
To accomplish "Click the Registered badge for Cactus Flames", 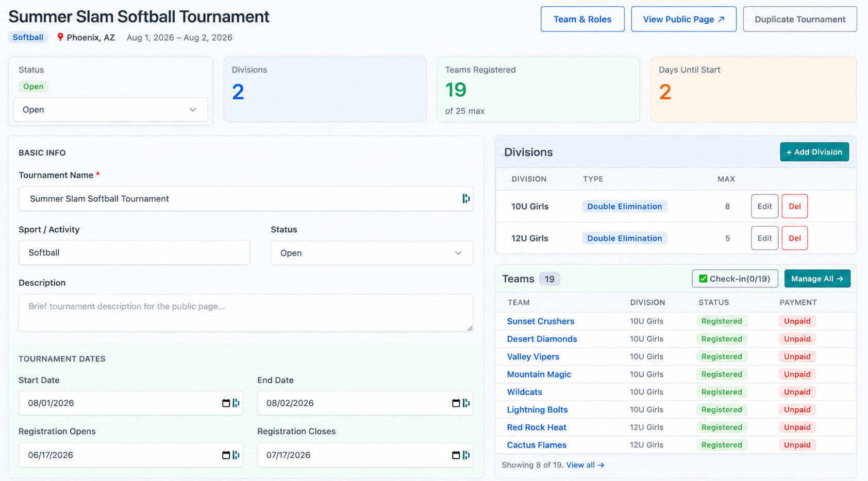I will 722,445.
